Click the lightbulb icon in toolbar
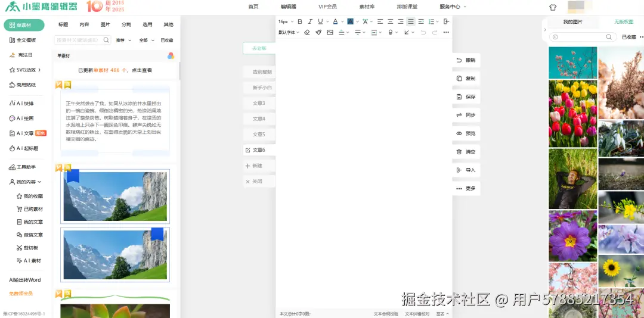 click(x=390, y=32)
